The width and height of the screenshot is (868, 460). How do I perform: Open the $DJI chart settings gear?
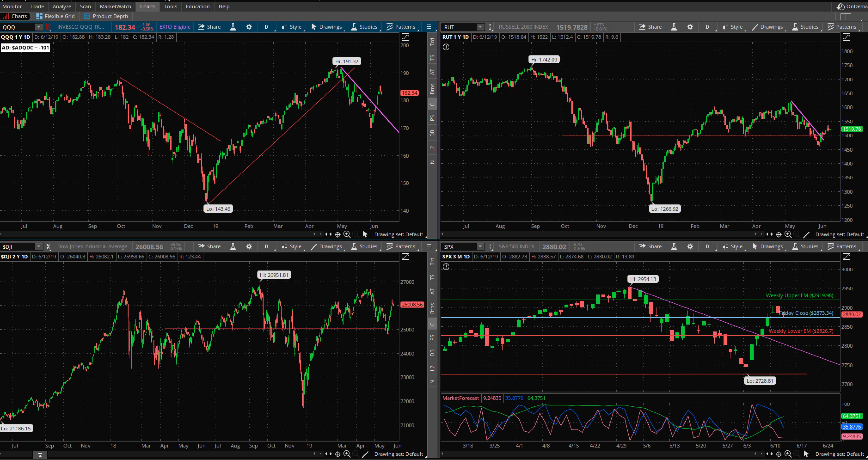tap(249, 247)
